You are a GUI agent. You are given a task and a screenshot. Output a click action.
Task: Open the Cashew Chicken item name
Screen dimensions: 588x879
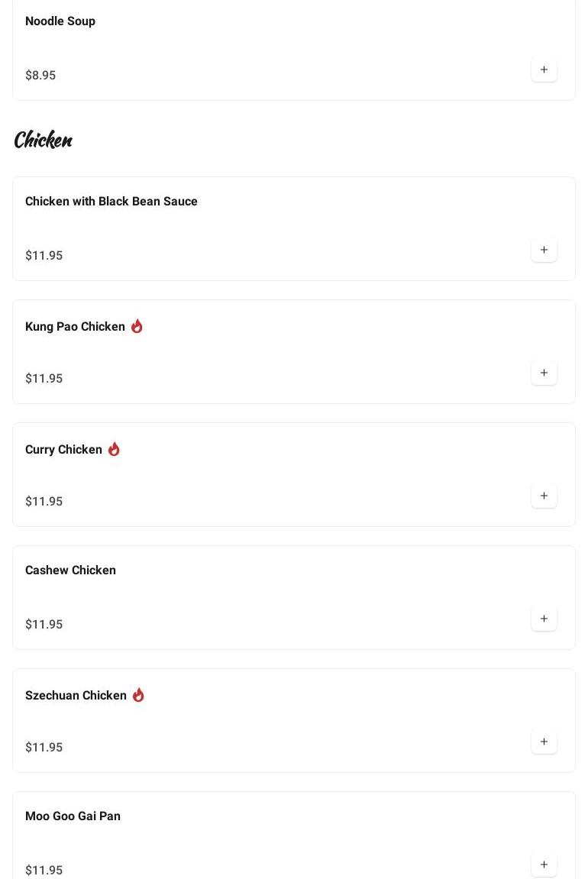coord(70,570)
